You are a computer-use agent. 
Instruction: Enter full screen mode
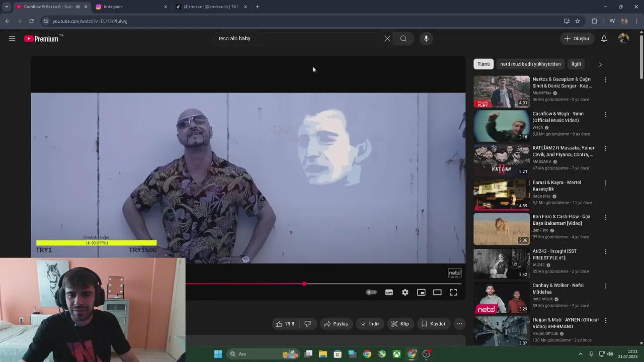(453, 292)
